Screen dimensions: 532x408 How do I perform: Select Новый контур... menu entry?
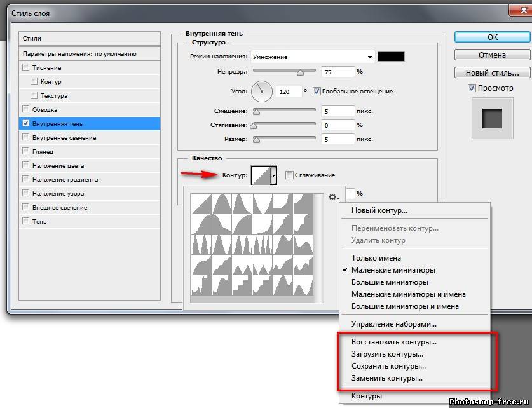(x=379, y=210)
